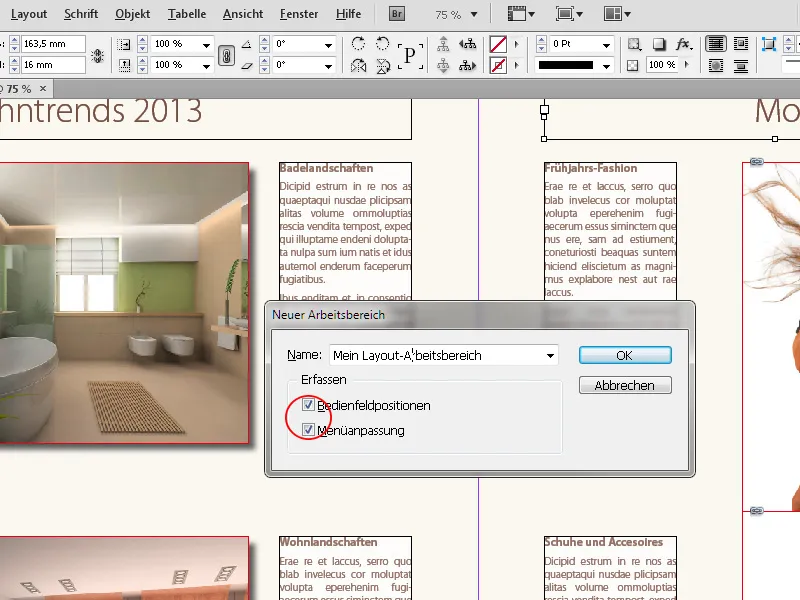Click the shear angle icon

[x=246, y=65]
